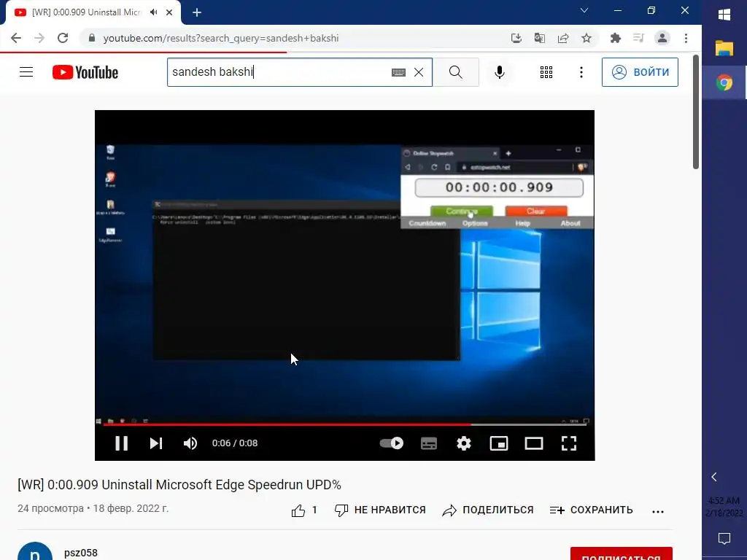
Task: Open a new browser tab
Action: point(197,13)
